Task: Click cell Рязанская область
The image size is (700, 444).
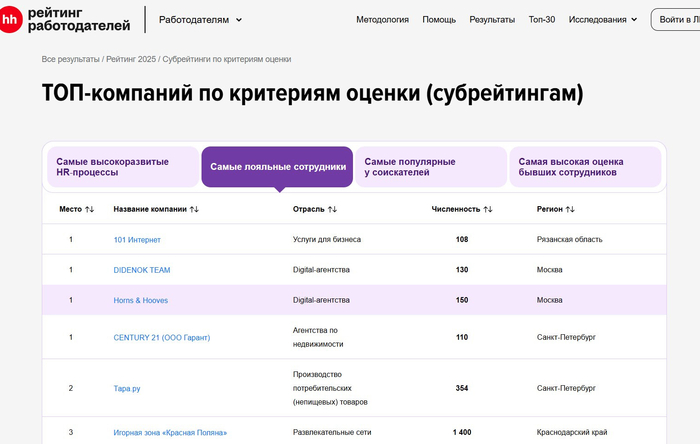Action: click(569, 240)
